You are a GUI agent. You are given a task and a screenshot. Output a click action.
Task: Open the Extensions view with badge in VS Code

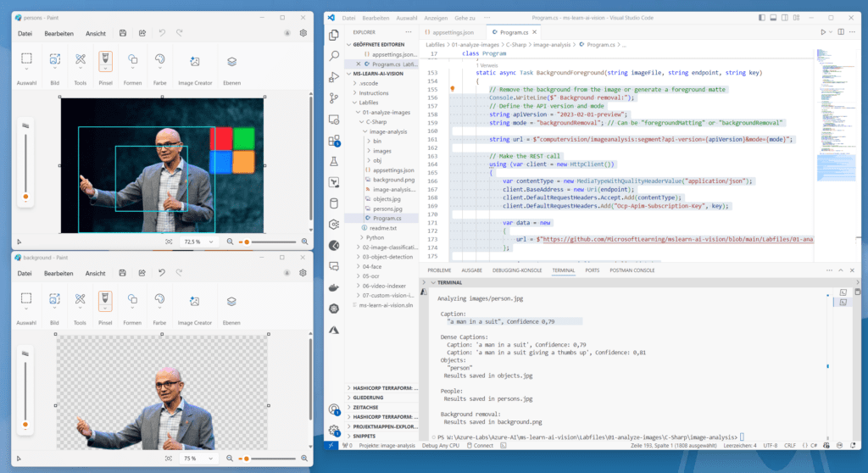[334, 141]
